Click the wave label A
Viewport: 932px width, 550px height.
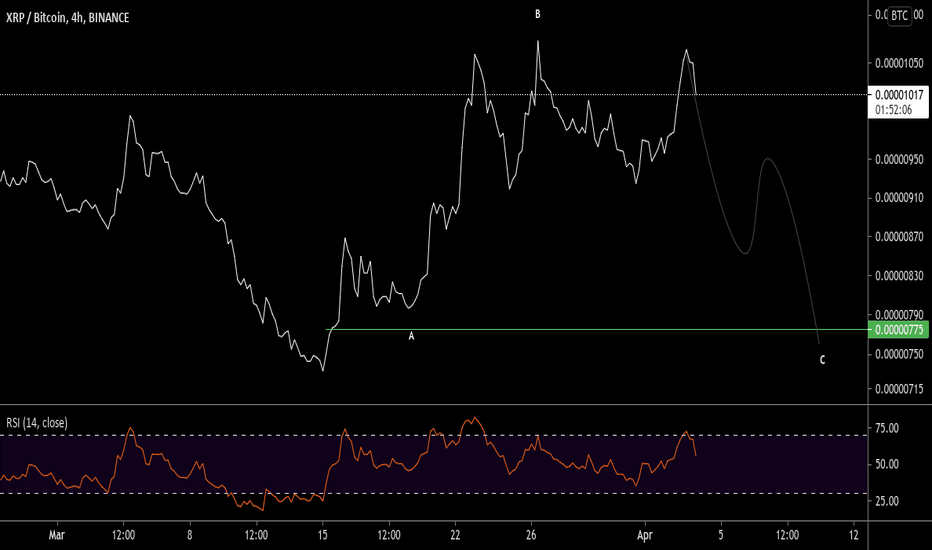411,336
